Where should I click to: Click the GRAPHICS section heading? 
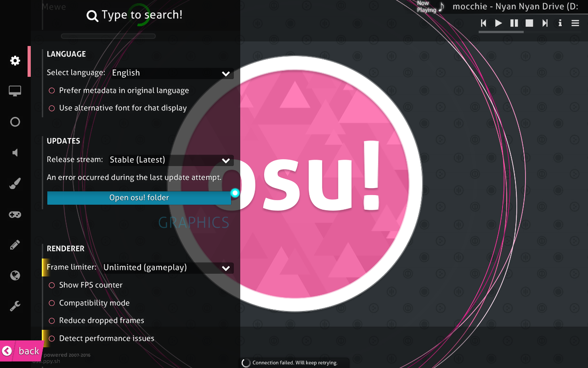[x=193, y=223]
